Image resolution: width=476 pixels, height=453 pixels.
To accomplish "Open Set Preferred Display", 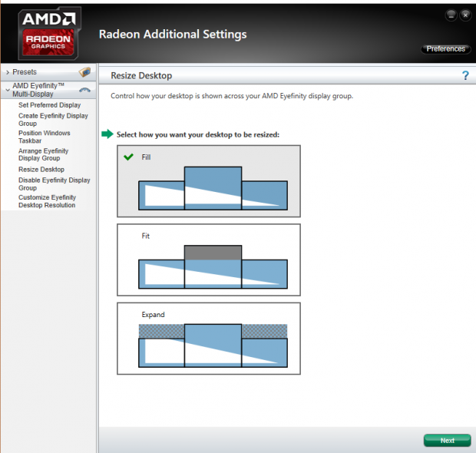I will pos(49,105).
